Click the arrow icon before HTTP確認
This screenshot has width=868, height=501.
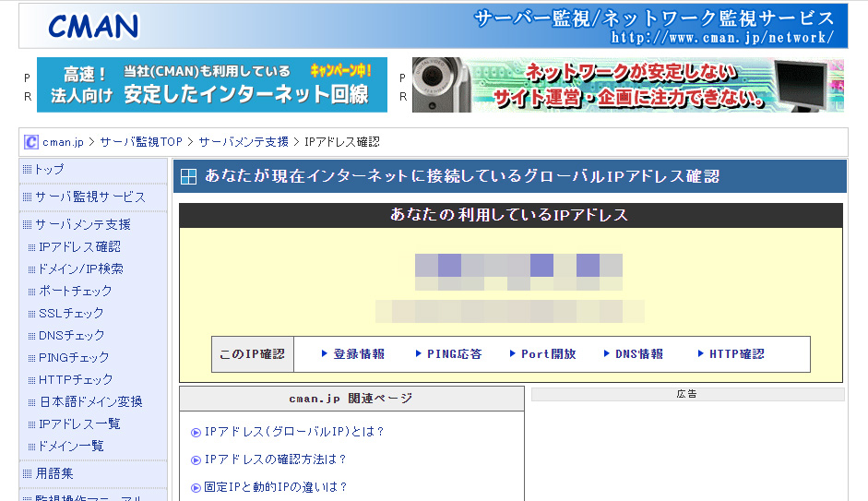pos(701,353)
